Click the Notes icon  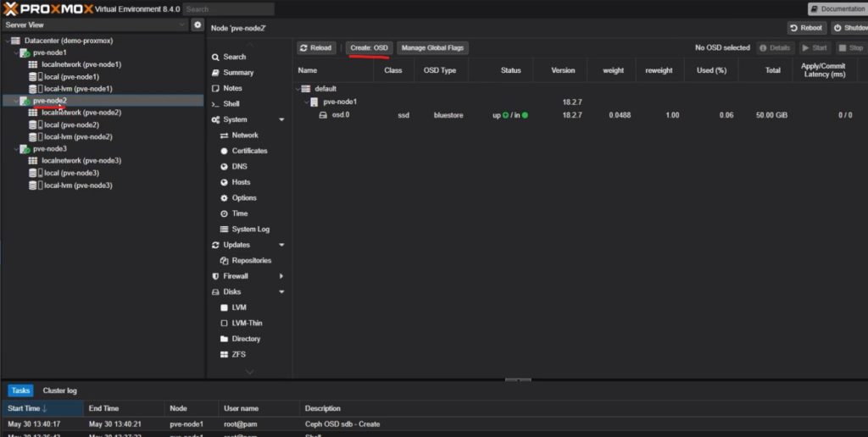point(215,89)
